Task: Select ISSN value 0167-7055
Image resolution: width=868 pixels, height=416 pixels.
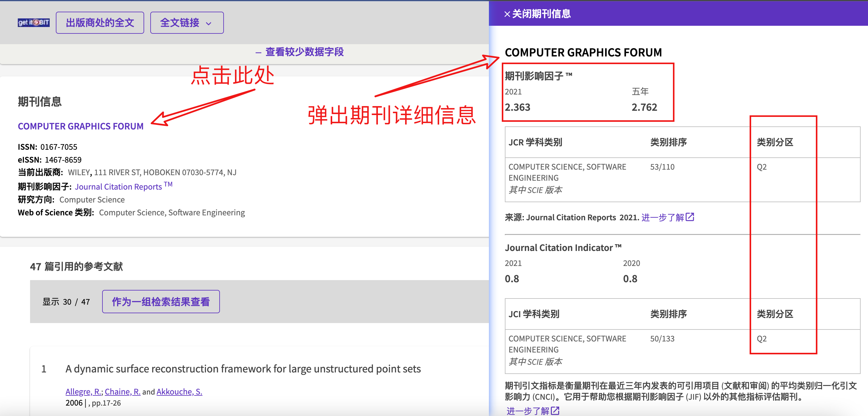Action: pyautogui.click(x=59, y=147)
